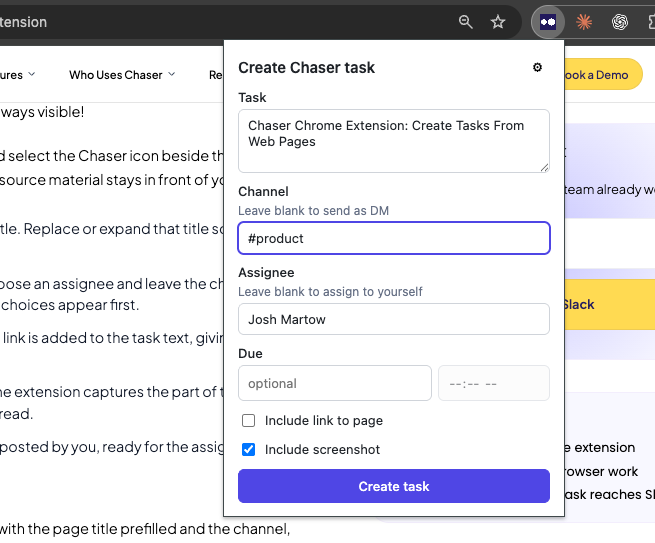The width and height of the screenshot is (655, 543).
Task: Click the Book a Demo button
Action: (x=603, y=75)
